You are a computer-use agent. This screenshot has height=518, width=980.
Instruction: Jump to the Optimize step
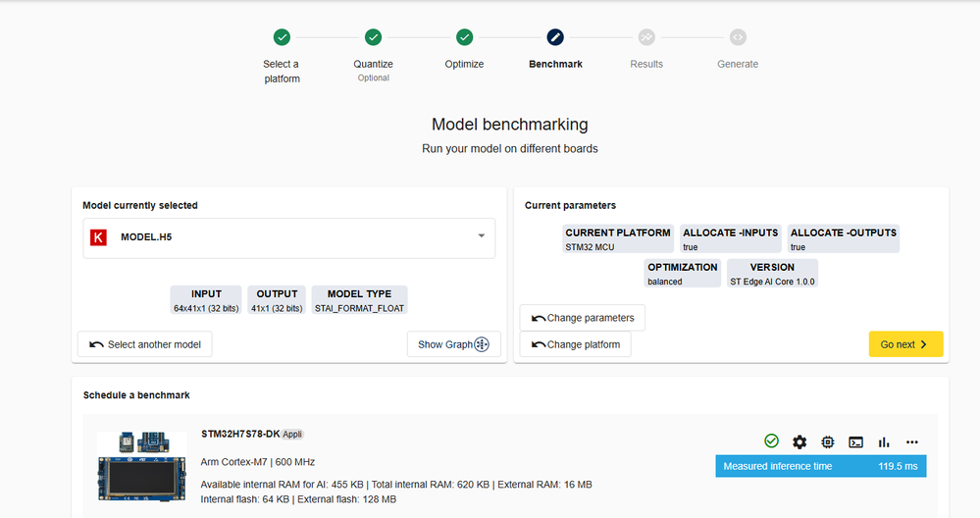tap(464, 37)
